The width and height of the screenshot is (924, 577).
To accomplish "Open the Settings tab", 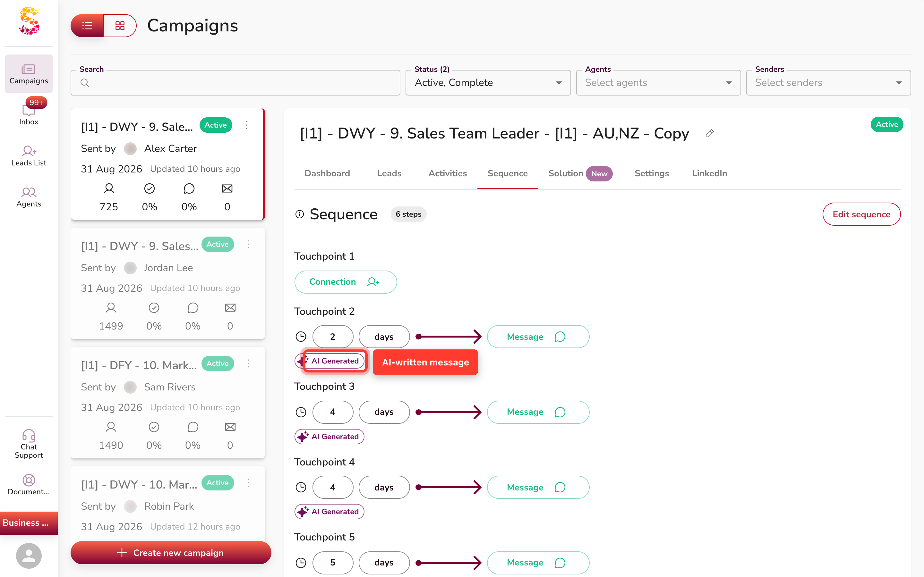I will click(651, 173).
